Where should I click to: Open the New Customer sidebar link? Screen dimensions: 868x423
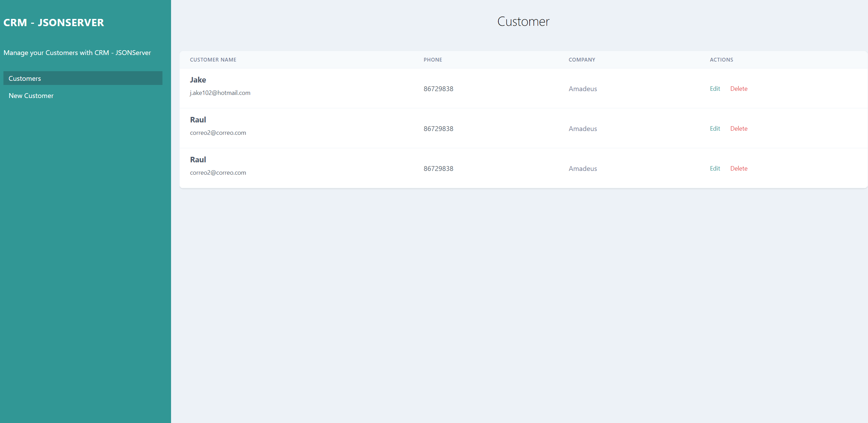tap(31, 96)
